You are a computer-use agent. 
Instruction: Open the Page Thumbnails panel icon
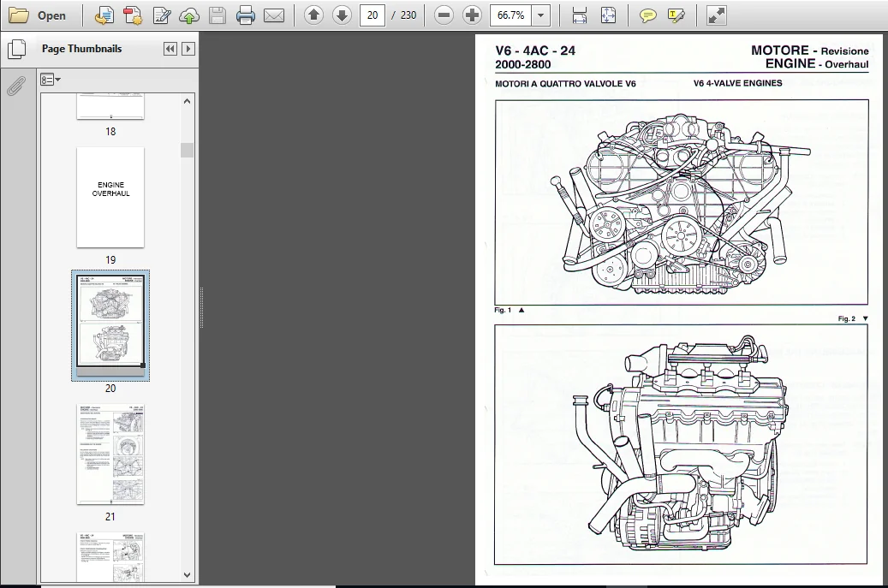(x=16, y=50)
